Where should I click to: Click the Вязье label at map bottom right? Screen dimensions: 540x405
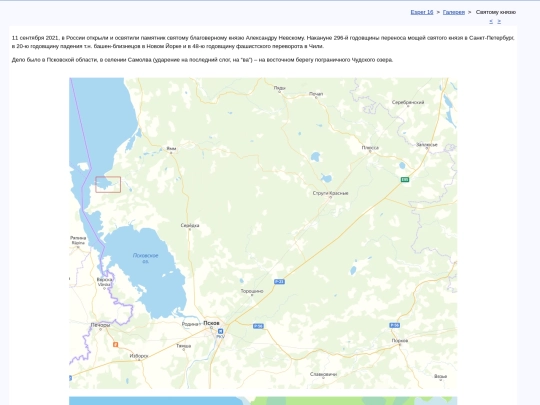pos(440,376)
